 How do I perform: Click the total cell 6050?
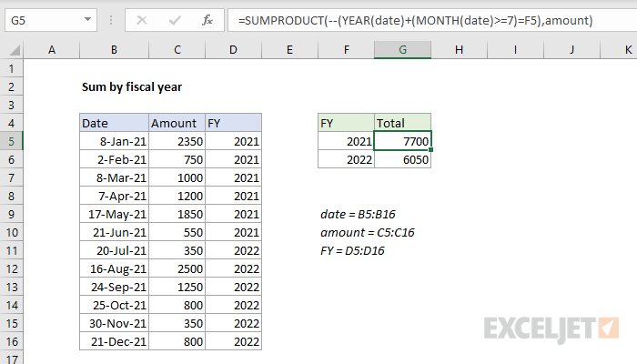click(x=402, y=159)
